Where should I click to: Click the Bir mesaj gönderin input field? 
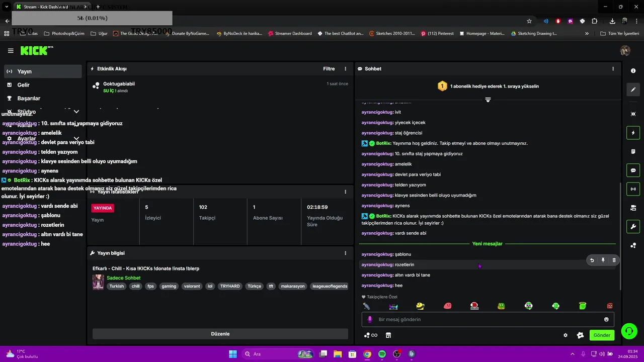tap(488, 319)
